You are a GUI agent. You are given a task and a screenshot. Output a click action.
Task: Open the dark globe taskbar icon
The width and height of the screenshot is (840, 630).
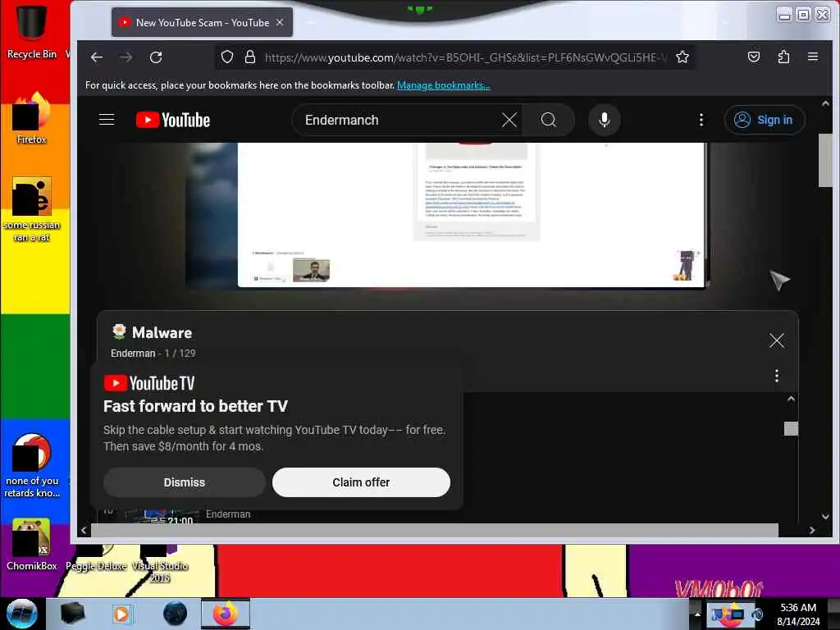point(175,614)
